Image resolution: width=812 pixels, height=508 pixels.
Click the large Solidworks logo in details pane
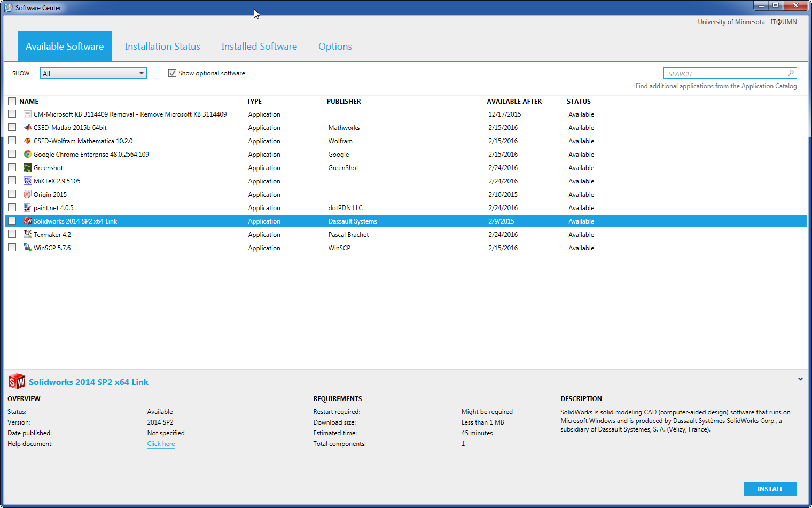coord(17,381)
